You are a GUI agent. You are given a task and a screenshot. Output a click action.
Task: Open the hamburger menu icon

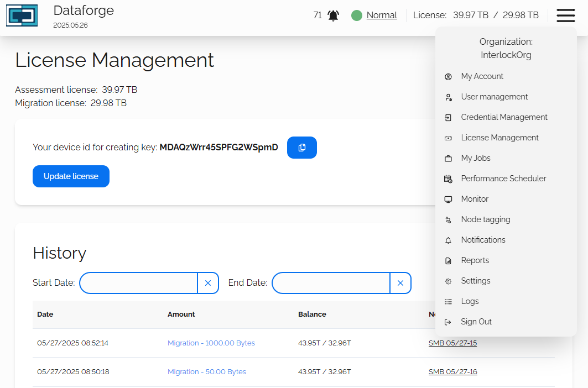[565, 15]
